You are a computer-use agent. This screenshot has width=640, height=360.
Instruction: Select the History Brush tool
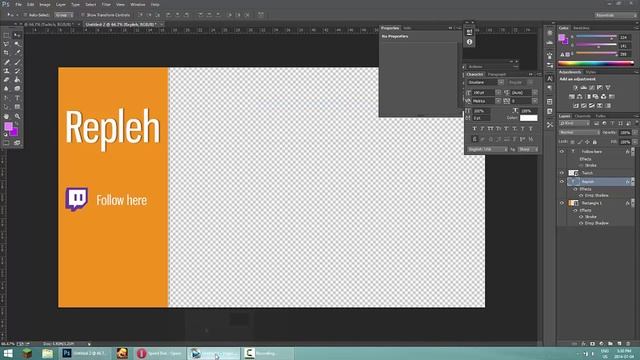pos(17,71)
